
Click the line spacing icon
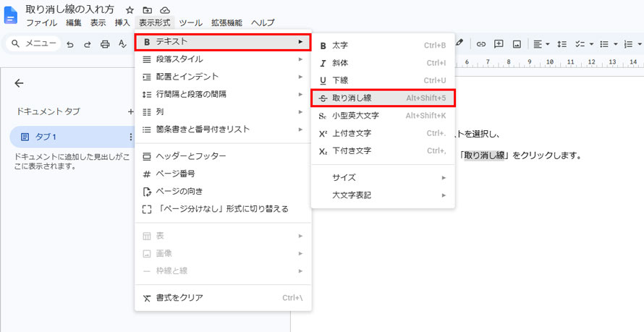pos(562,44)
